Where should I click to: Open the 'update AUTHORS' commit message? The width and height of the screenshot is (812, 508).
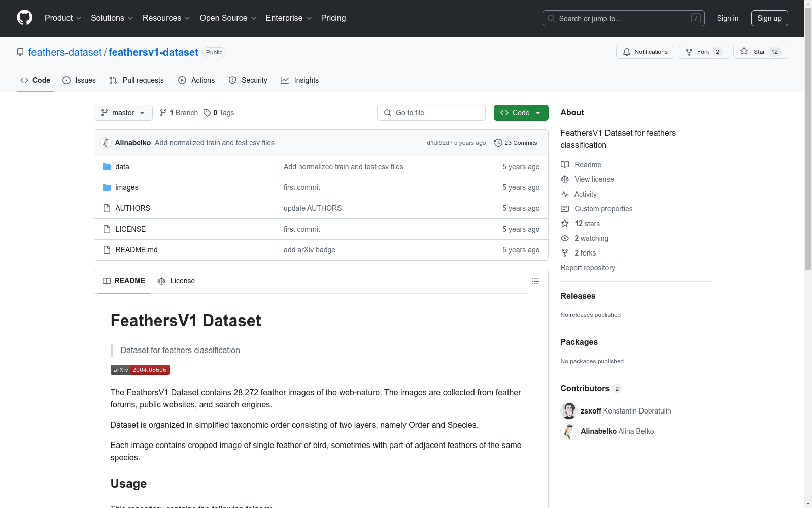coord(313,208)
